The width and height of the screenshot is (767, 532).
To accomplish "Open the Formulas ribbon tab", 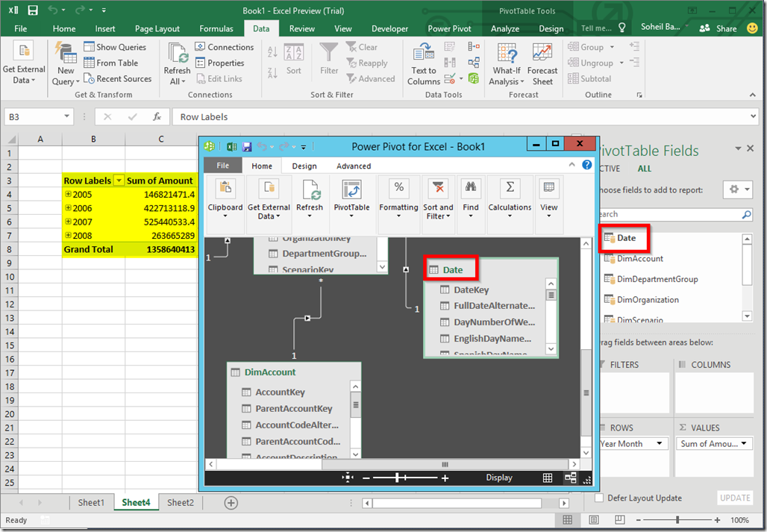I will [x=216, y=28].
